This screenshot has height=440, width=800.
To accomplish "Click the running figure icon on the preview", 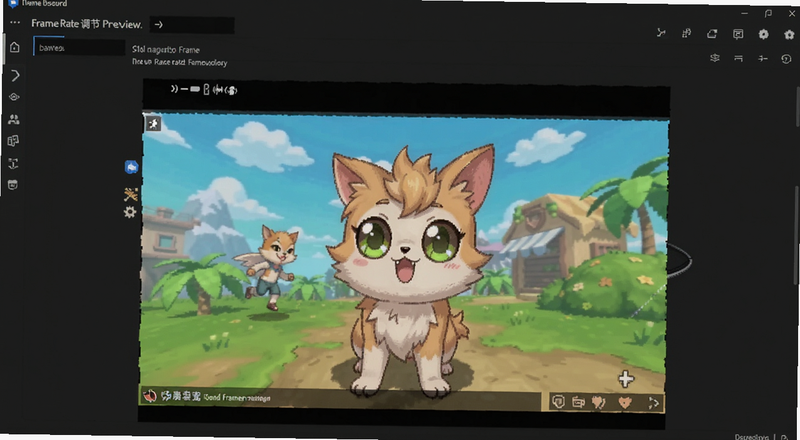I will click(153, 124).
